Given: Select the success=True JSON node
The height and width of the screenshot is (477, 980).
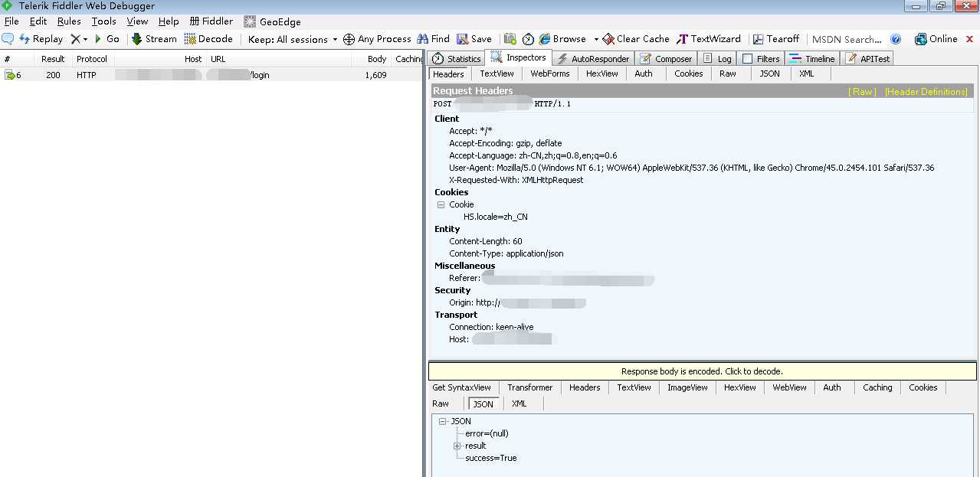Looking at the screenshot, I should (491, 458).
